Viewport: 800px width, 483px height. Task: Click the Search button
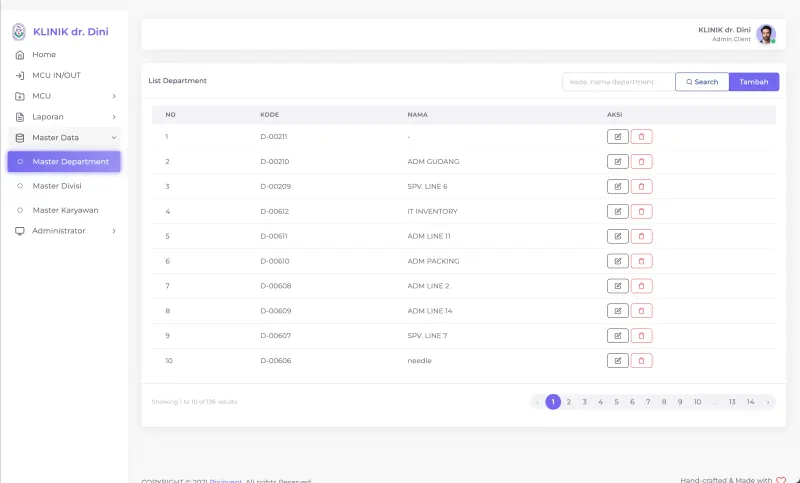point(702,82)
